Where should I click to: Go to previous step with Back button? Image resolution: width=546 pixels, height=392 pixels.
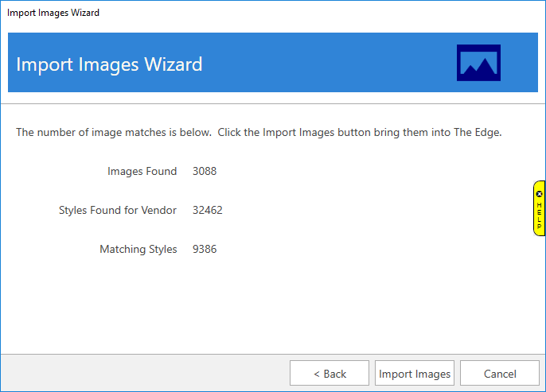click(330, 374)
